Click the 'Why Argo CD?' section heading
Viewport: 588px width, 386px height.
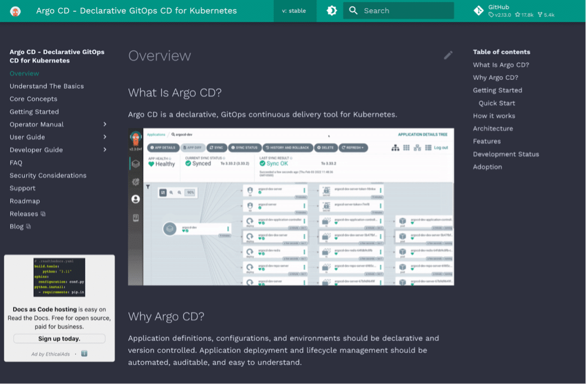click(x=166, y=317)
